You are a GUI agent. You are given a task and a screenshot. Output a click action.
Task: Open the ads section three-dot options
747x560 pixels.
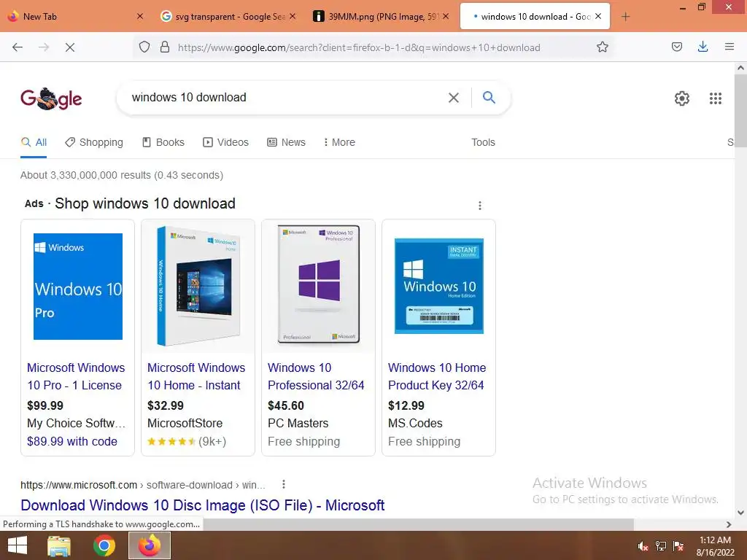click(x=480, y=205)
